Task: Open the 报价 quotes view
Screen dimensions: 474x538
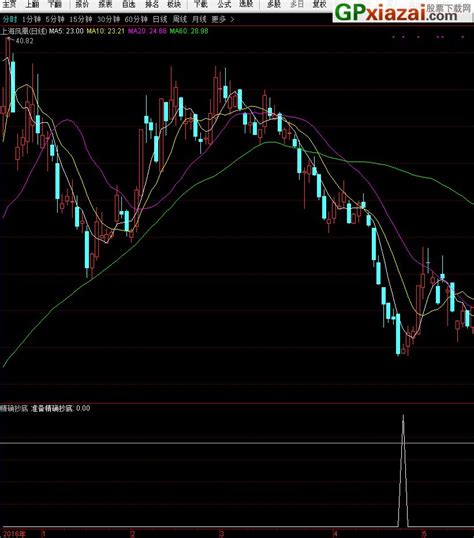Action: pyautogui.click(x=82, y=4)
